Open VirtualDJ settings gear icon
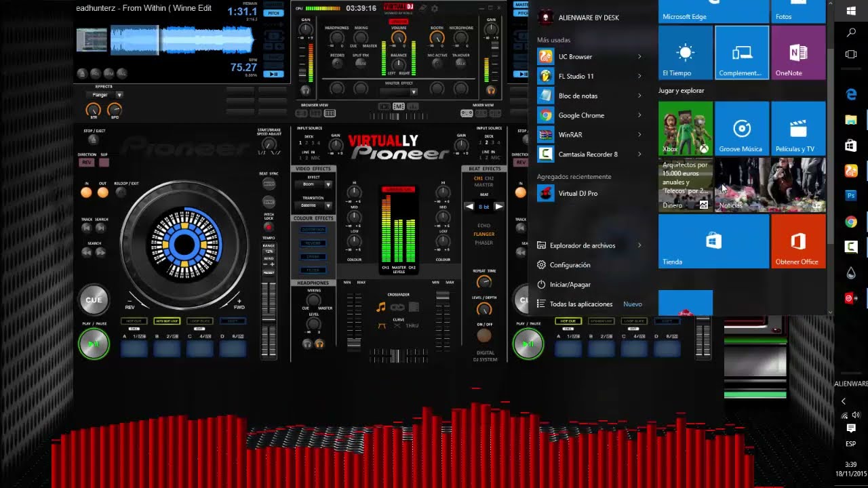Screen dimensions: 868x488 [435, 8]
